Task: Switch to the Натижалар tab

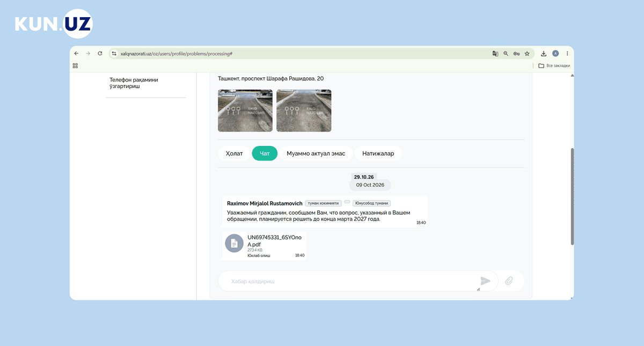Action: pyautogui.click(x=378, y=153)
